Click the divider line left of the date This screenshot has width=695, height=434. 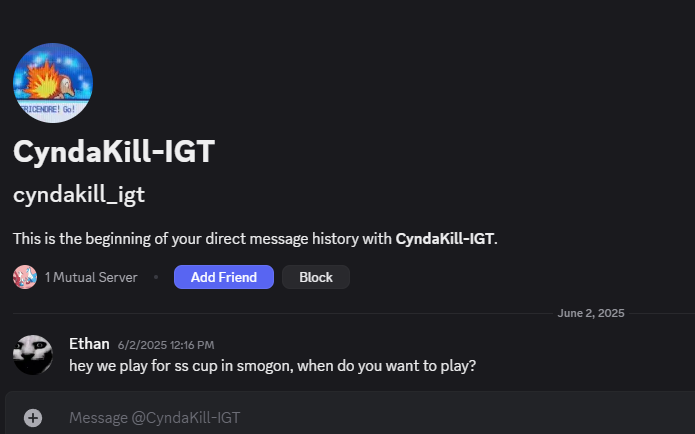(283, 313)
